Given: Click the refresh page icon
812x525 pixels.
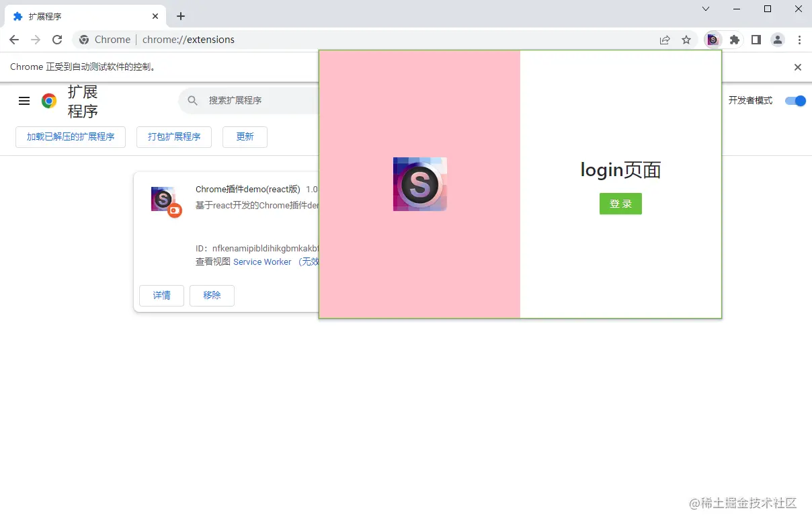Looking at the screenshot, I should pos(57,40).
